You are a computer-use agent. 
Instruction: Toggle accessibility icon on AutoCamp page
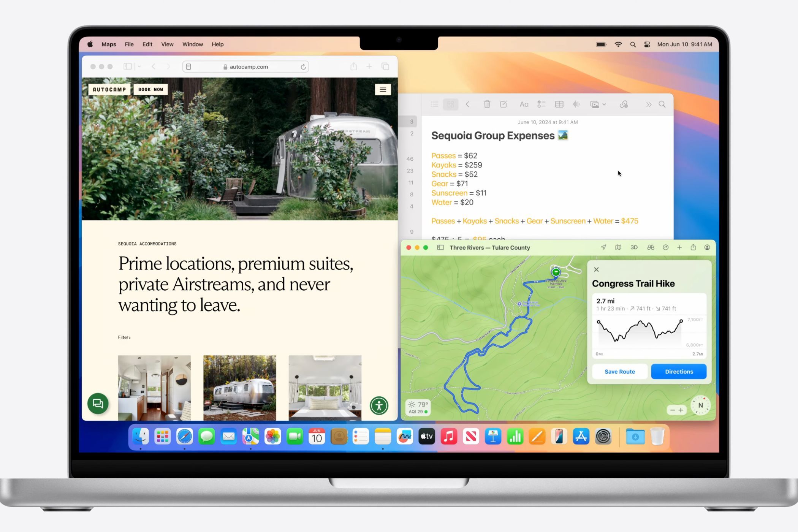378,404
